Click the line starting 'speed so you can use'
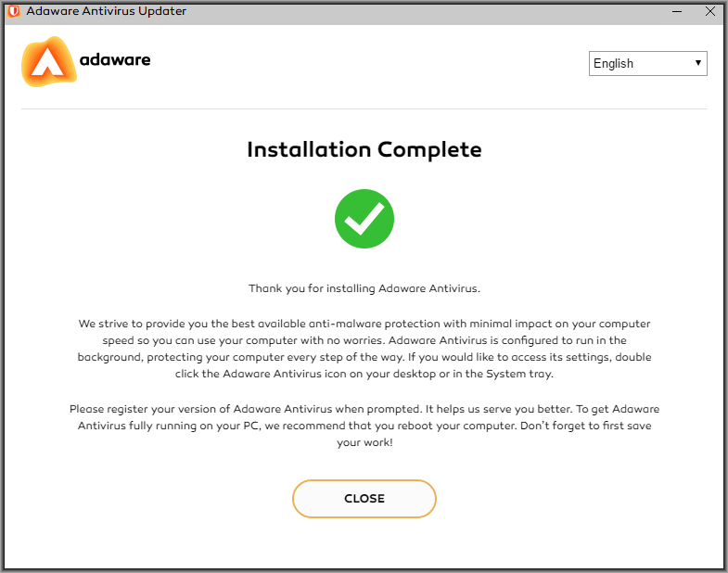728x573 pixels. [364, 340]
